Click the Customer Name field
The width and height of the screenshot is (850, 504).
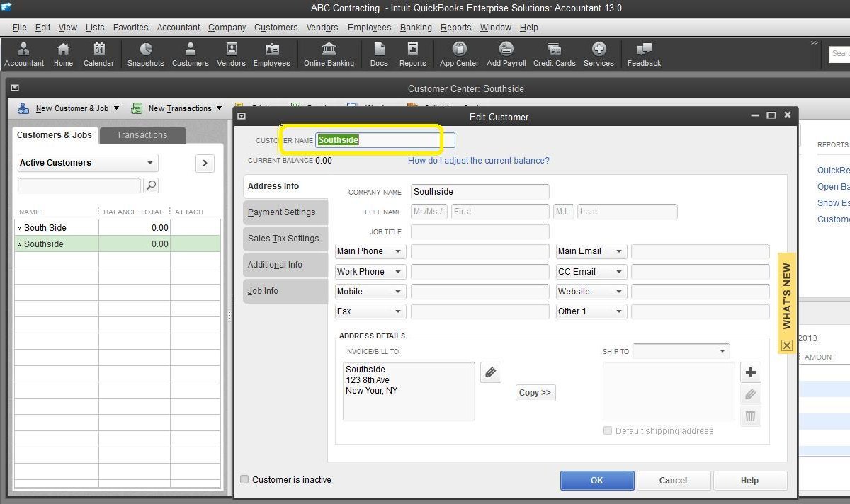(x=385, y=140)
